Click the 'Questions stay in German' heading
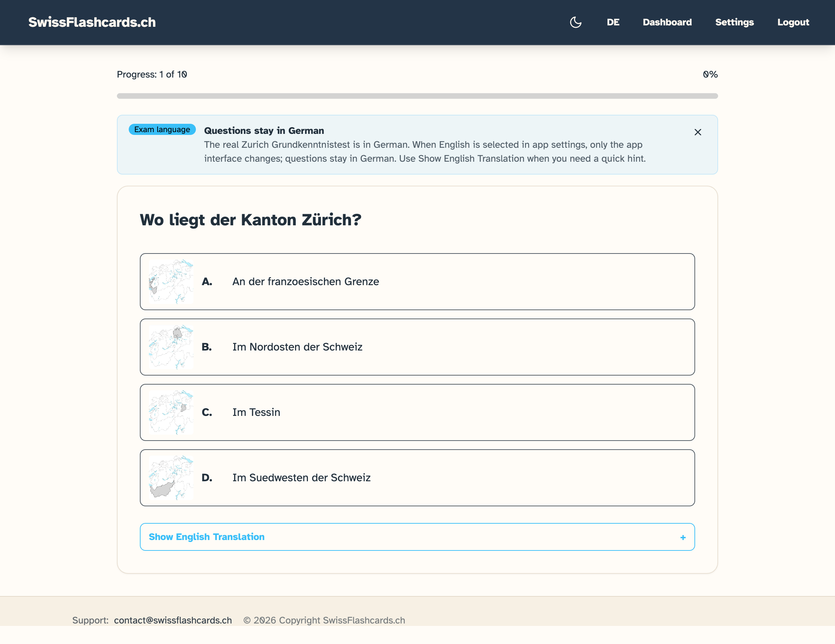835x644 pixels. tap(264, 131)
